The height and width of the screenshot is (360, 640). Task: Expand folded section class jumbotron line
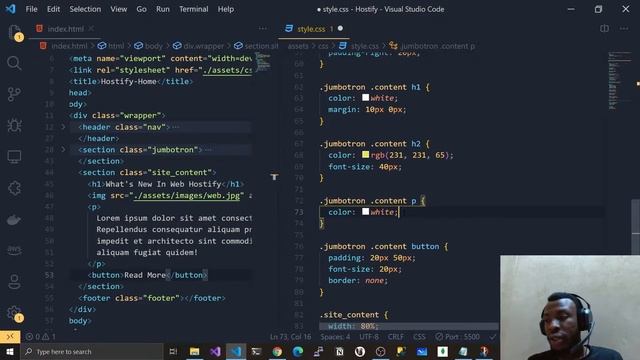pos(63,149)
